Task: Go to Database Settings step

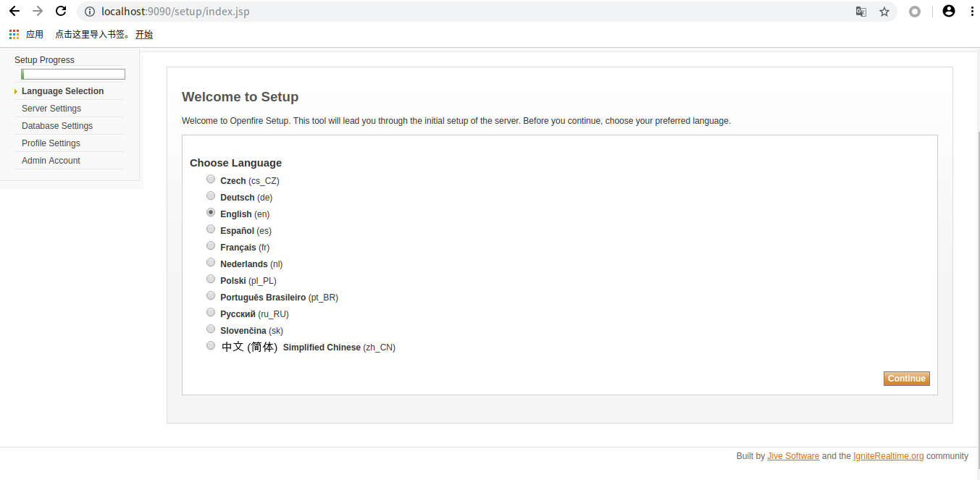Action: pos(57,126)
